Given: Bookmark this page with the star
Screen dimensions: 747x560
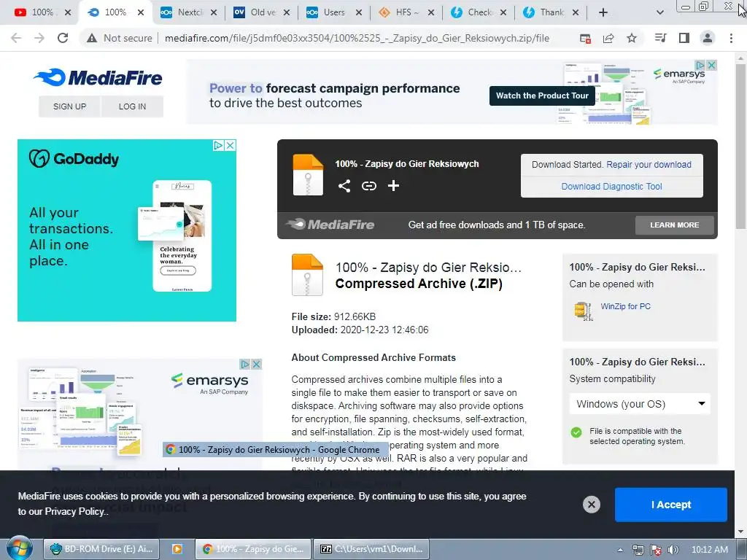Looking at the screenshot, I should [632, 38].
